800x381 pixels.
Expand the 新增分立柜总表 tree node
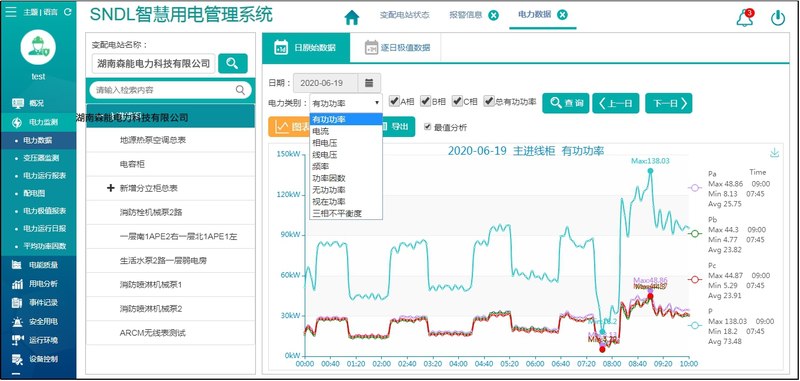point(110,188)
